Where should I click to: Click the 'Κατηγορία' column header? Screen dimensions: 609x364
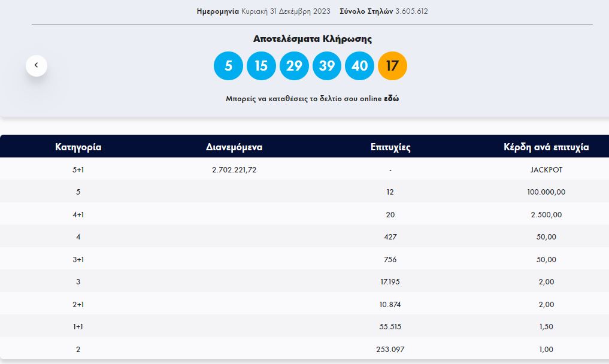(x=78, y=147)
